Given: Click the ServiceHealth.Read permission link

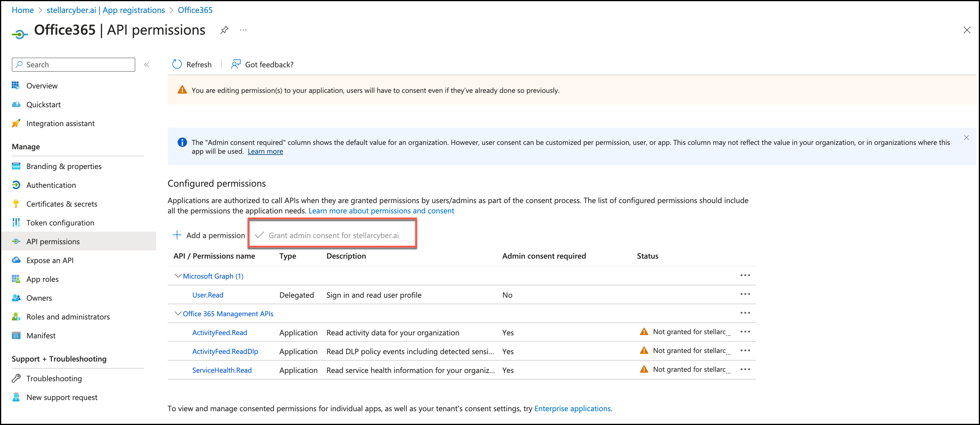Looking at the screenshot, I should [x=222, y=370].
